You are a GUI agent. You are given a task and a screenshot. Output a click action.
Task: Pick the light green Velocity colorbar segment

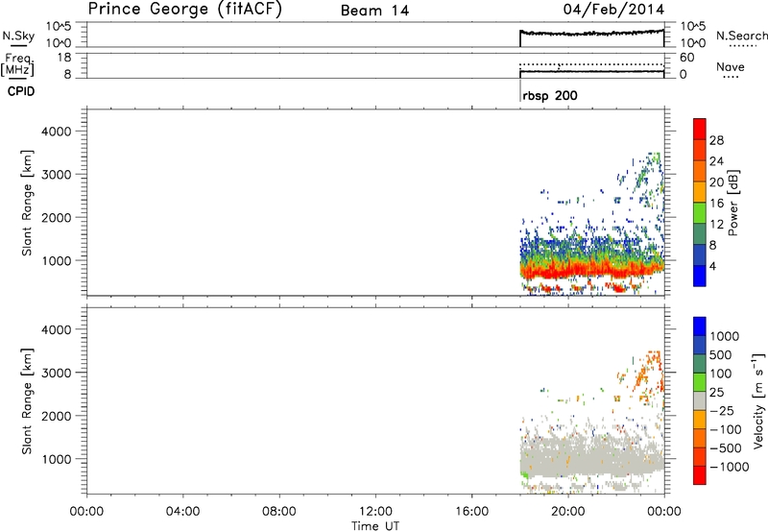point(700,382)
